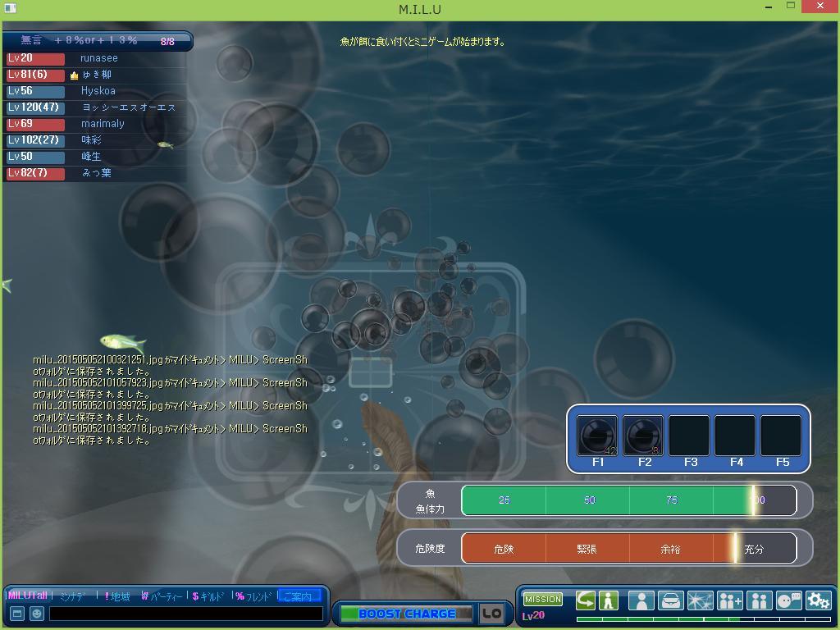The image size is (840, 630).
Task: Click the sparkle effects icon
Action: pos(700,600)
